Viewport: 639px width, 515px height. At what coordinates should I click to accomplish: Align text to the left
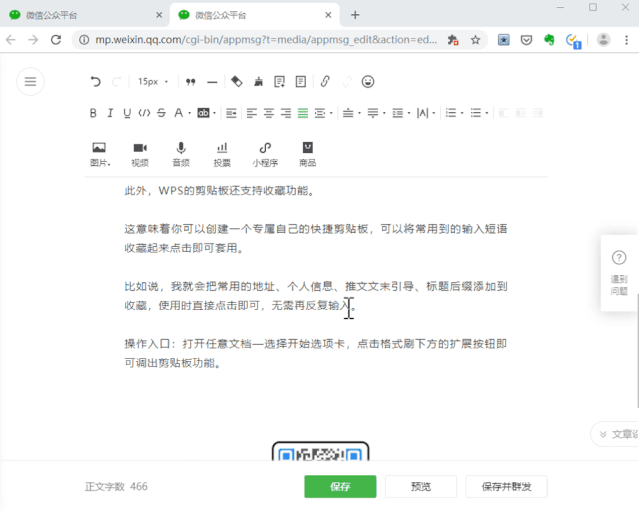coord(251,113)
